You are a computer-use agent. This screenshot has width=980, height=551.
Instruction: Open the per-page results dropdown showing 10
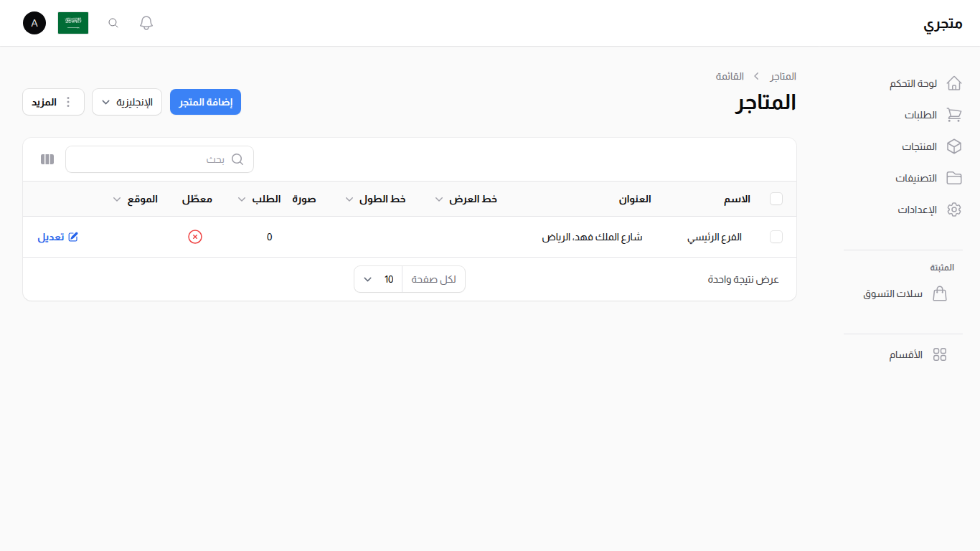[377, 278]
